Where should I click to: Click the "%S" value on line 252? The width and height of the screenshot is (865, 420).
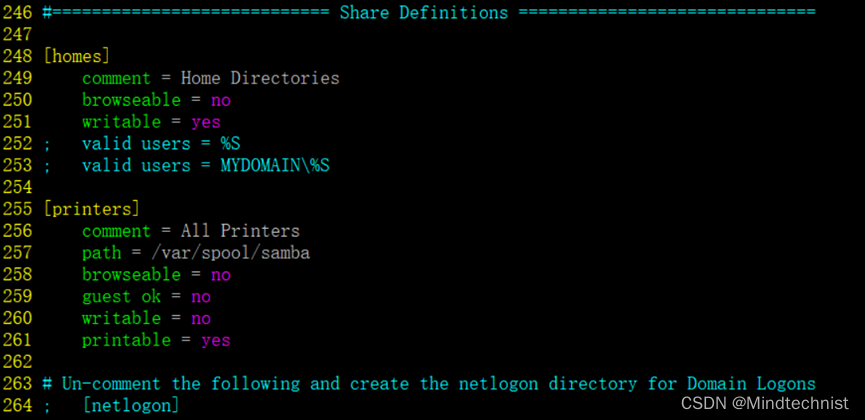point(230,144)
